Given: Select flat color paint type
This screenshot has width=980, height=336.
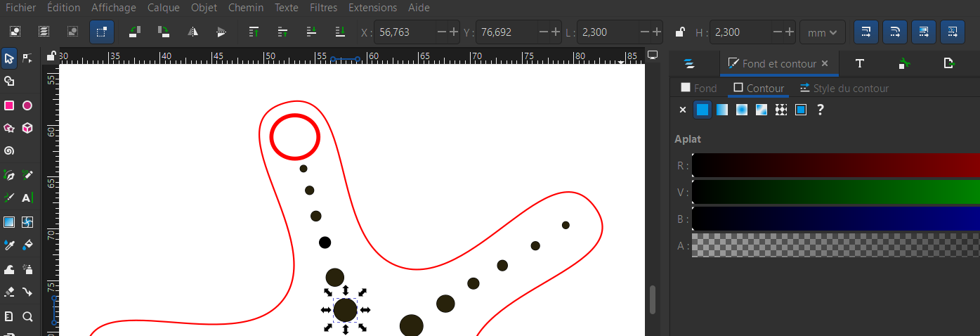Looking at the screenshot, I should pos(703,110).
